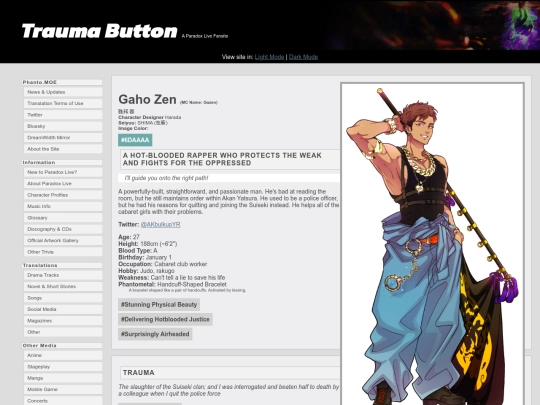Screen dimensions: 540x405
Task: Click the #Surprisingly Airheaded tag
Action: [155, 334]
